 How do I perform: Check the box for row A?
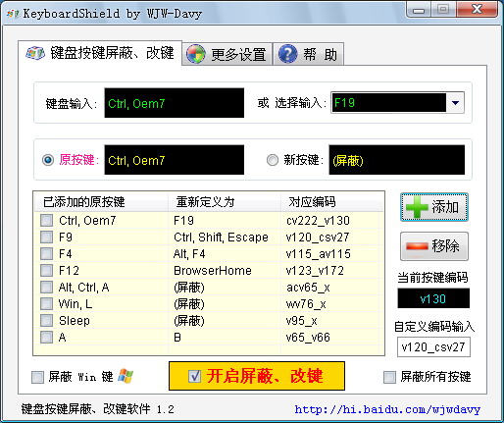tap(46, 337)
